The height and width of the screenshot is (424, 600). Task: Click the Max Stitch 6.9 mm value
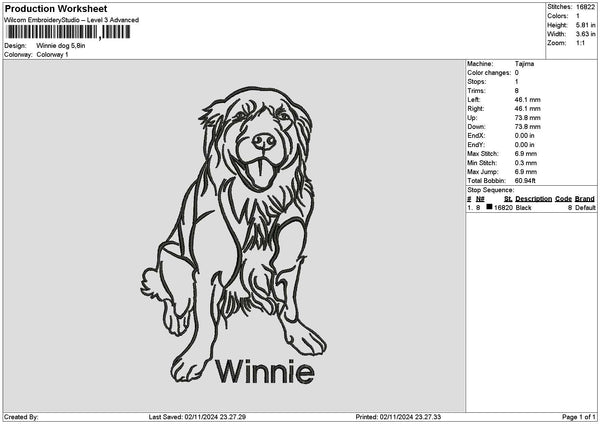click(526, 153)
